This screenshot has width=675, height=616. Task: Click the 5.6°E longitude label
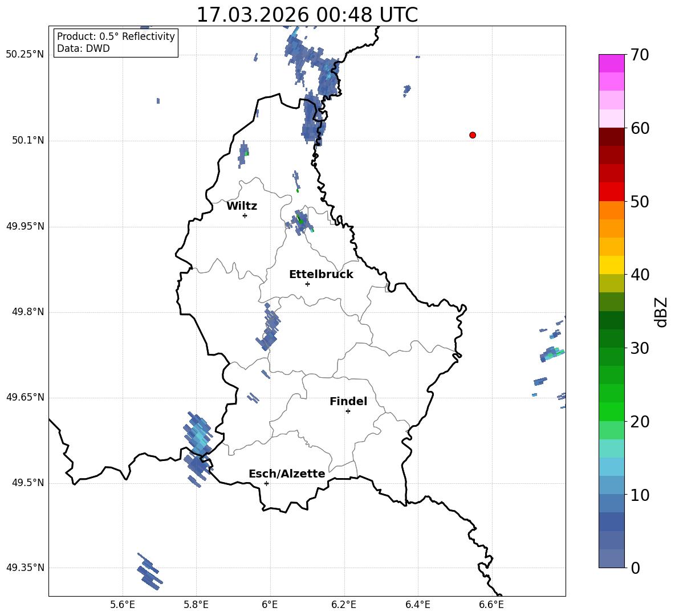pos(123,605)
